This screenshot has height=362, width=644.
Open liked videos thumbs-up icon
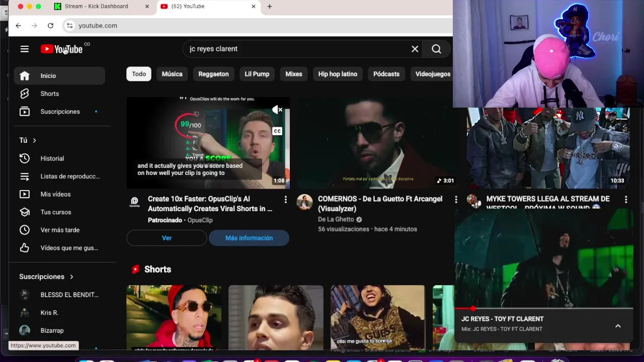tap(25, 248)
